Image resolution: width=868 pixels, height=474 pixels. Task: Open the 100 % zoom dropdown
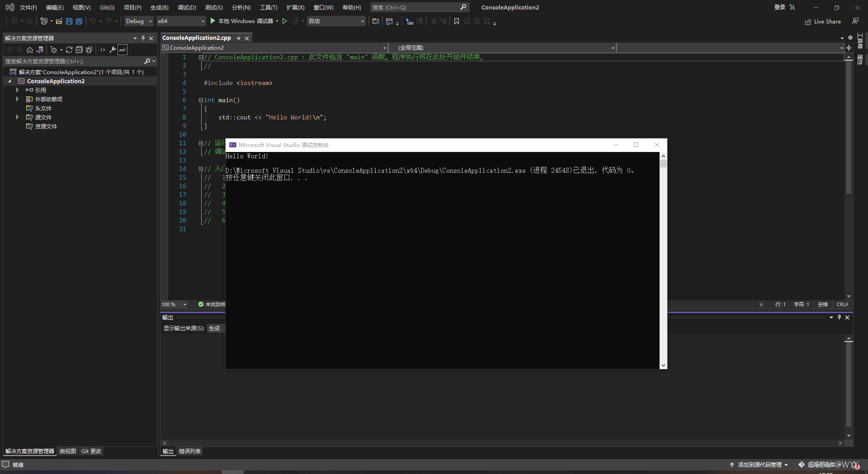(x=174, y=304)
